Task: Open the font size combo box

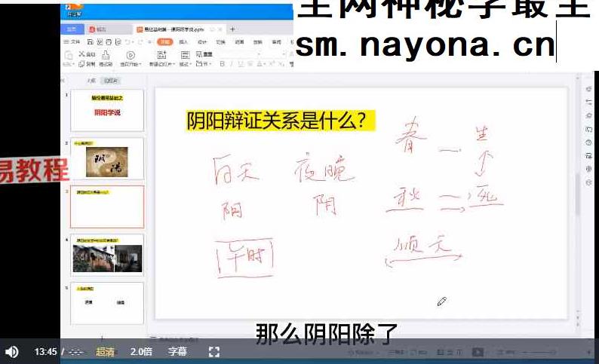Action: click(275, 54)
